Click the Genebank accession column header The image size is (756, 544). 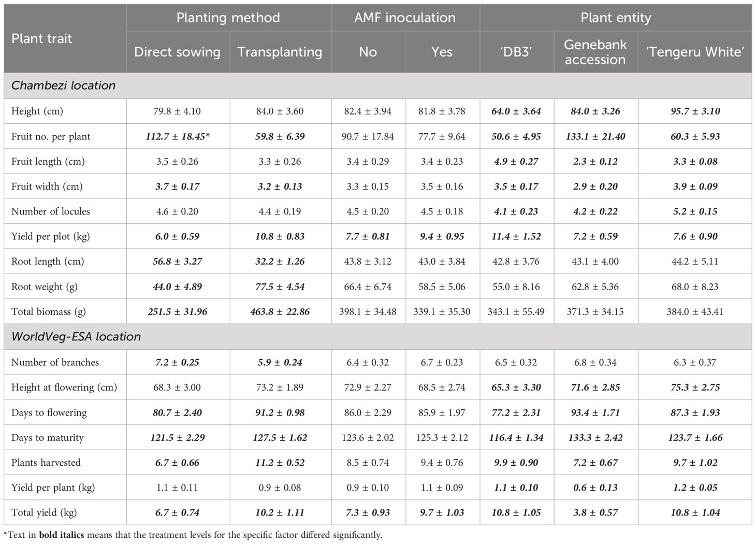click(x=595, y=52)
